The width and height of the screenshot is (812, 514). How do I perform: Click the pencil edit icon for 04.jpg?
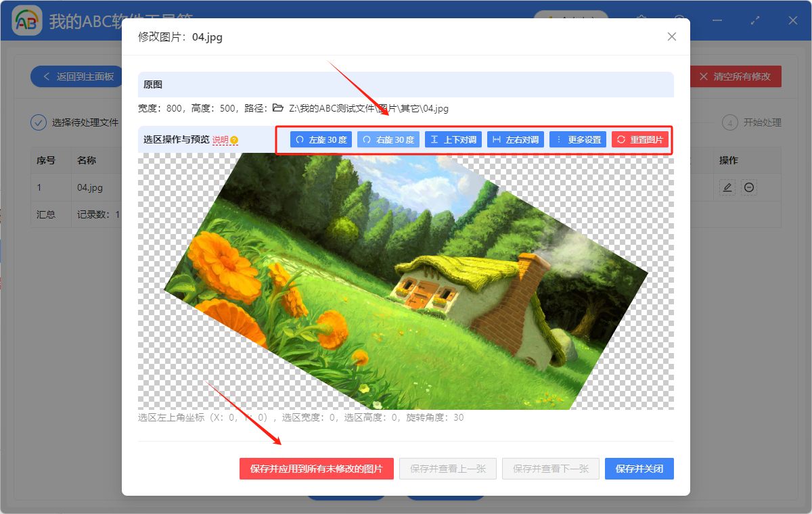click(x=727, y=187)
